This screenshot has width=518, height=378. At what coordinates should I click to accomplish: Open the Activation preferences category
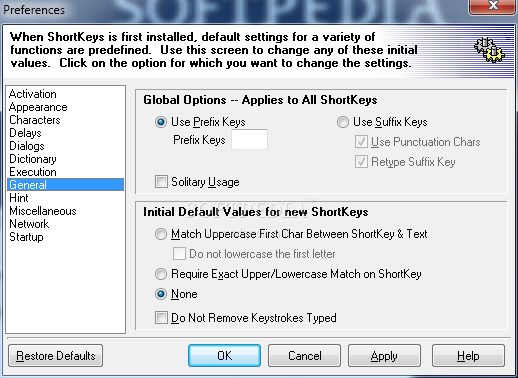pos(33,94)
